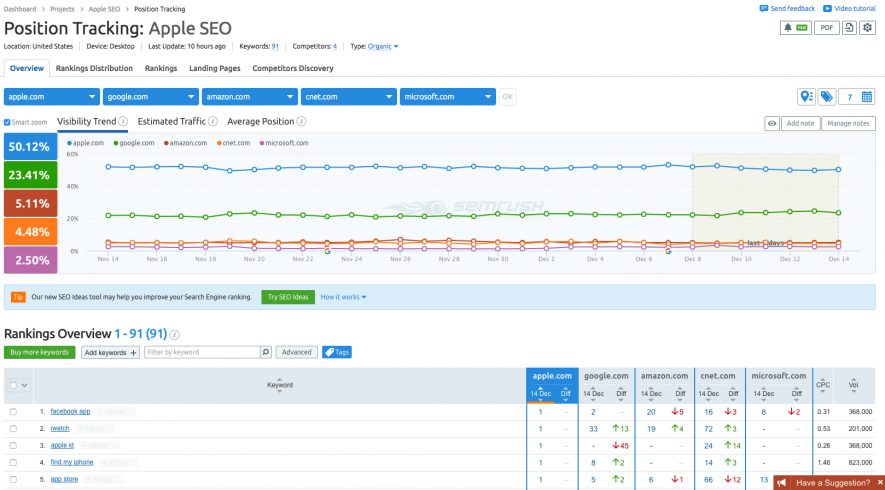Click the export file icon

(x=849, y=28)
